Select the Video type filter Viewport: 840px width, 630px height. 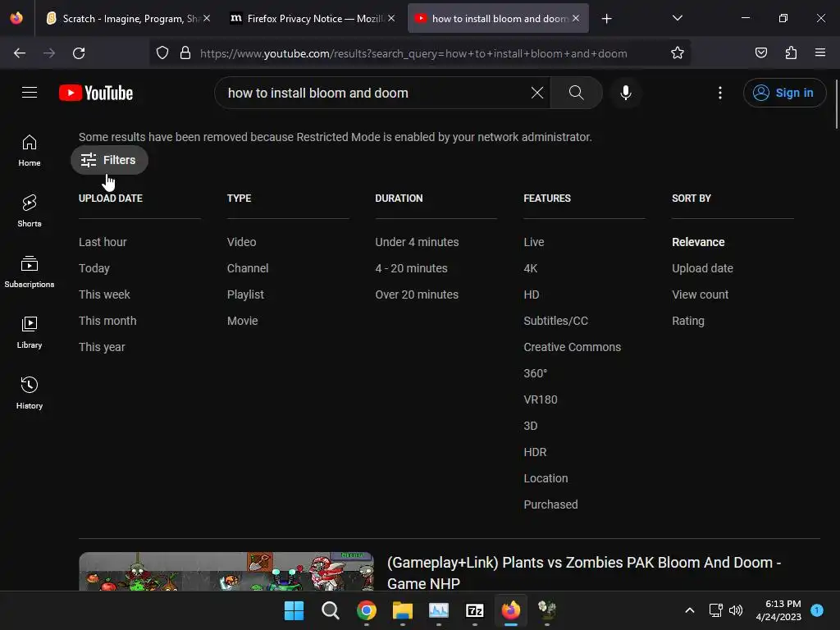[242, 242]
